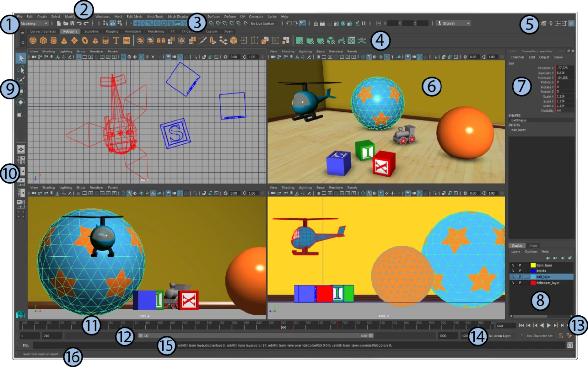This screenshot has height=367, width=588.
Task: Toggle V visibility for ball_layer
Action: [513, 277]
